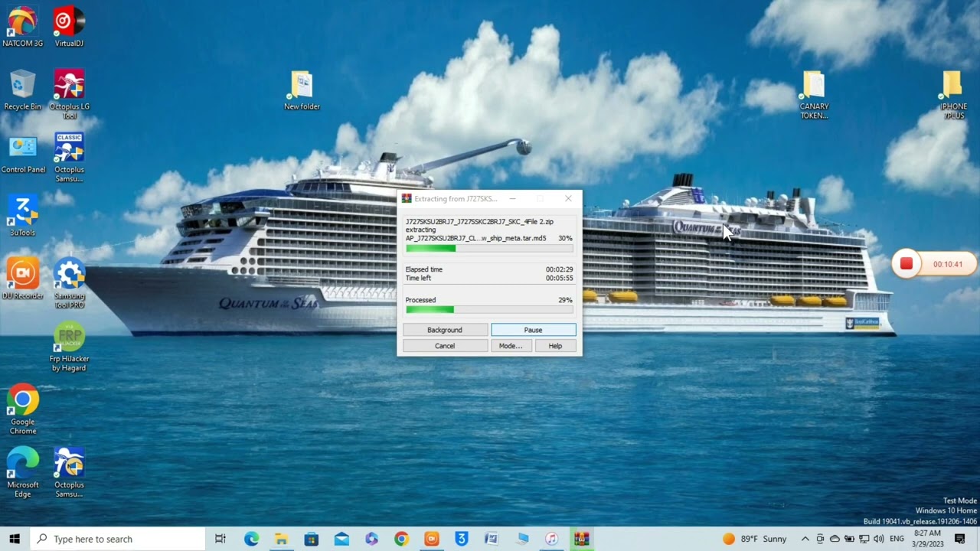Send the extraction to Background
This screenshot has height=551, width=980.
tap(445, 330)
